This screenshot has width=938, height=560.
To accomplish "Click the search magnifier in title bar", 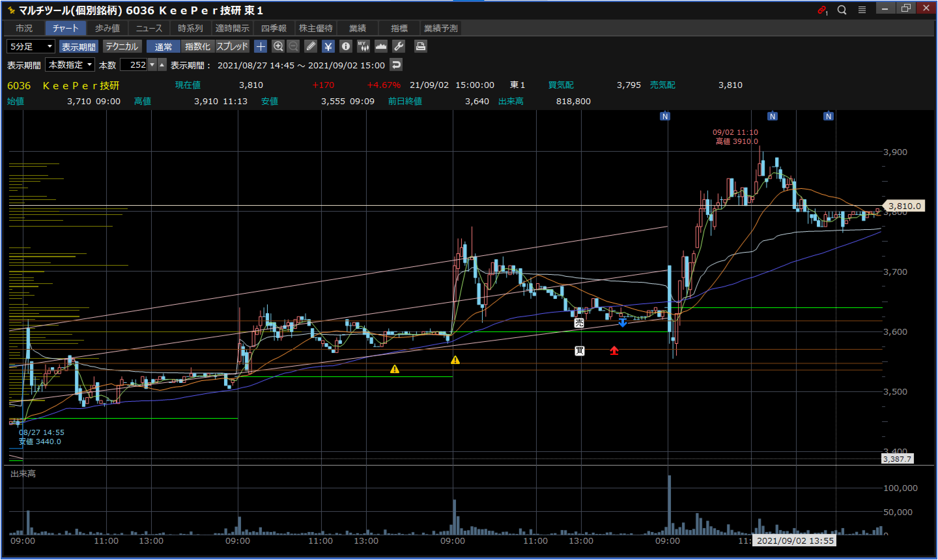I will point(841,10).
